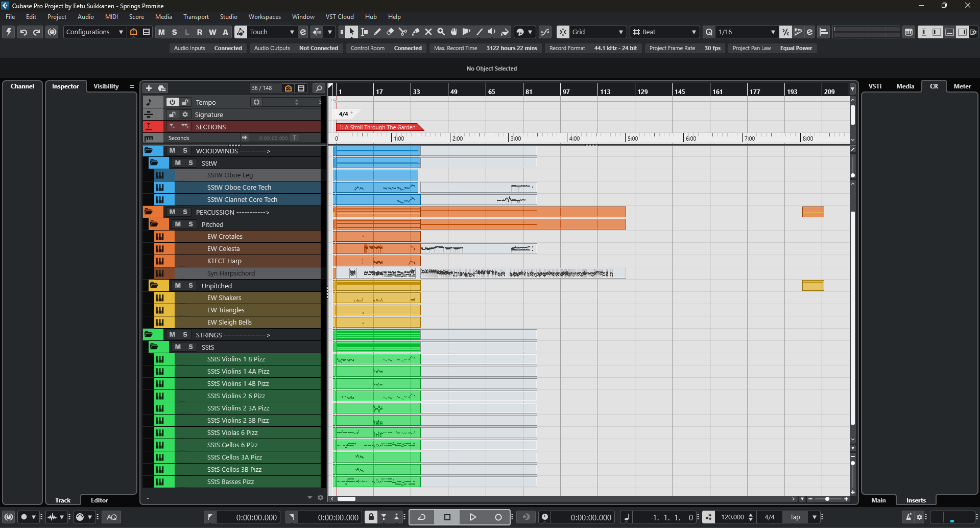The width and height of the screenshot is (980, 528).
Task: Open the track search magnifier
Action: pos(319,88)
